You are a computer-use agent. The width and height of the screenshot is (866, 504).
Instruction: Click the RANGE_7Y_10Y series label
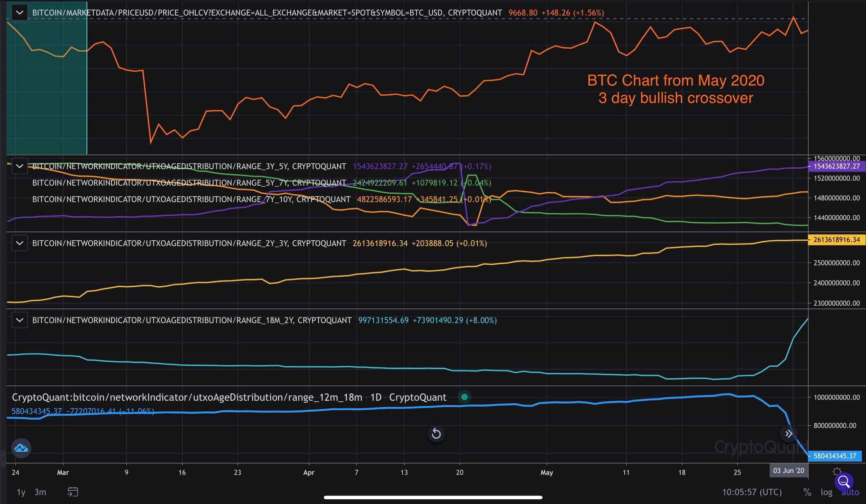pos(191,199)
